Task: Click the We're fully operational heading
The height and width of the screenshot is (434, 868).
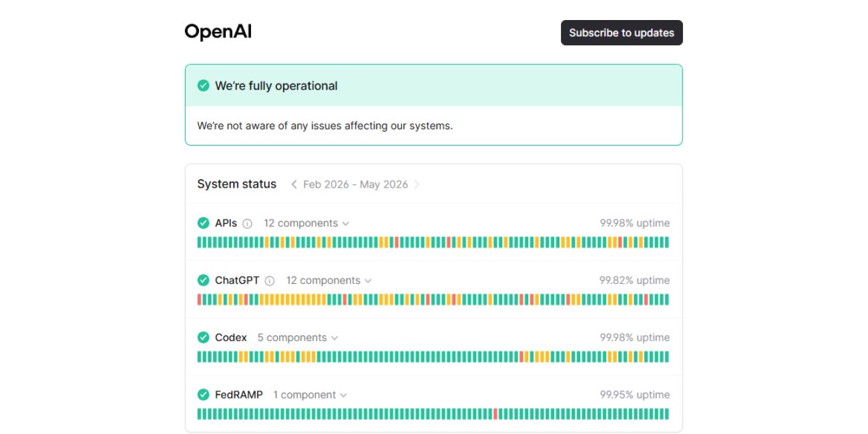Action: [276, 85]
